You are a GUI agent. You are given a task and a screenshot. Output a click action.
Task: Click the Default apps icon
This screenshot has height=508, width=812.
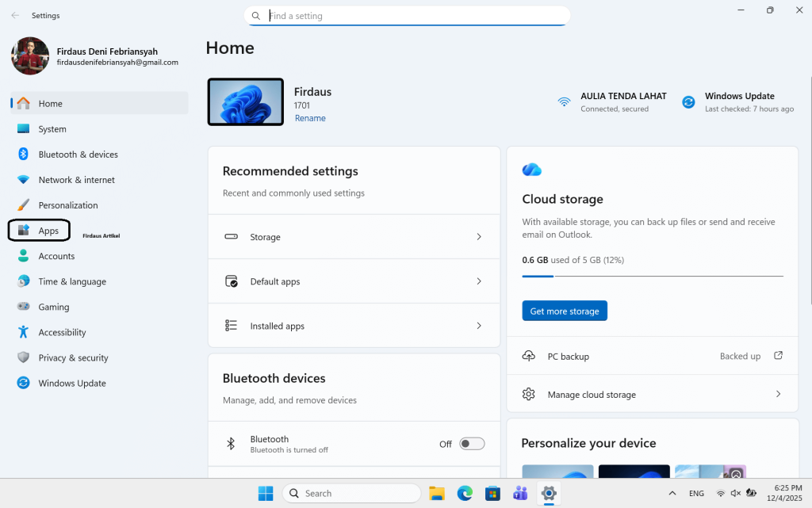click(231, 281)
